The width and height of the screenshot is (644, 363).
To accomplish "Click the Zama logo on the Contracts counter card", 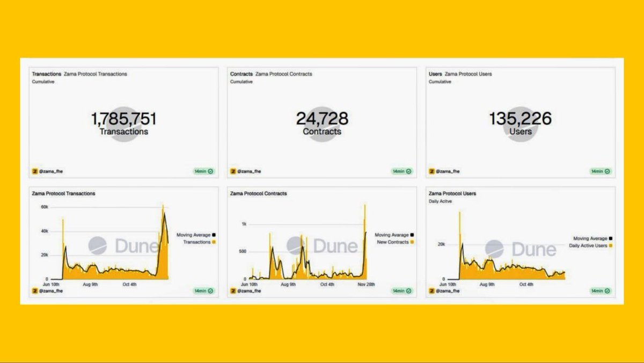I will pos(232,171).
